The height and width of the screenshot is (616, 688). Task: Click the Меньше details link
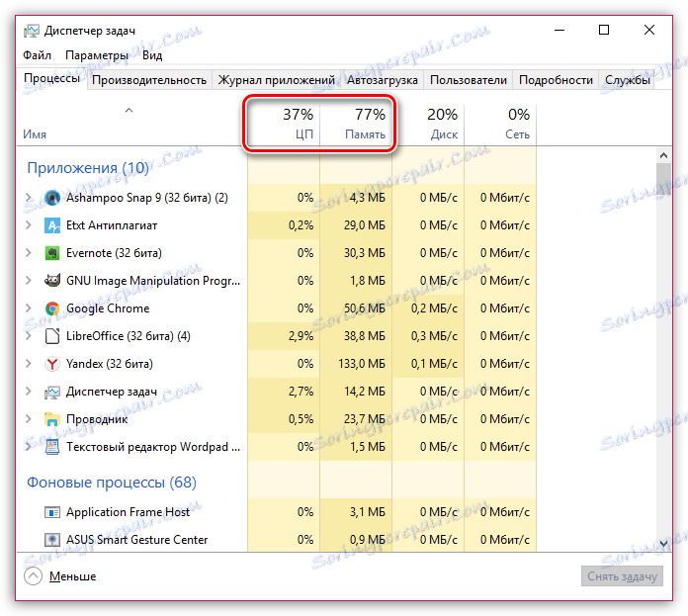(x=72, y=576)
